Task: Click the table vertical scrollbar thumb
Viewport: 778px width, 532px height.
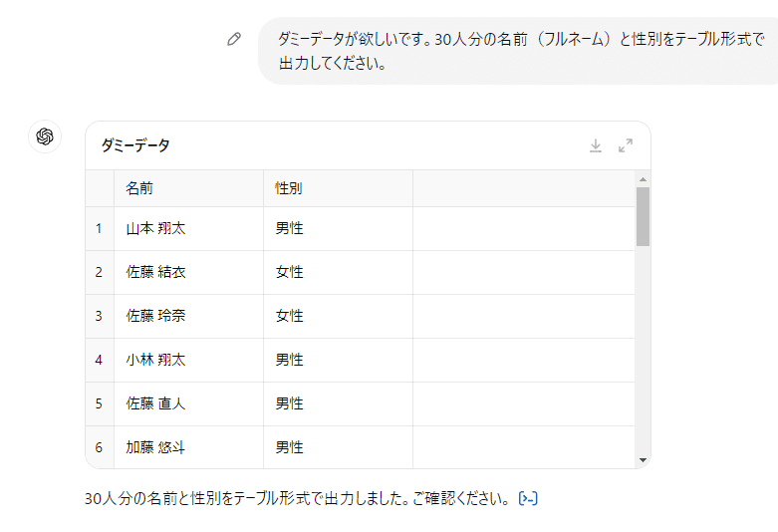Action: pos(643,216)
